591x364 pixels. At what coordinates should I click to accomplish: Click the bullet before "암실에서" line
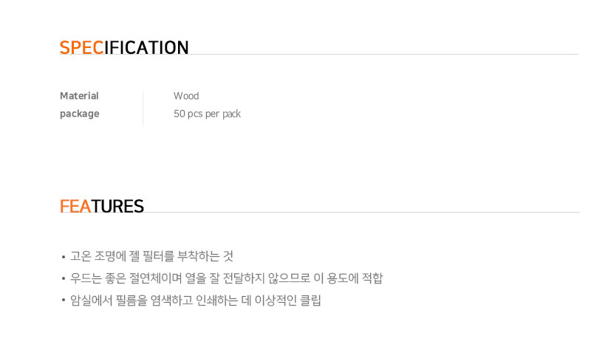click(64, 302)
